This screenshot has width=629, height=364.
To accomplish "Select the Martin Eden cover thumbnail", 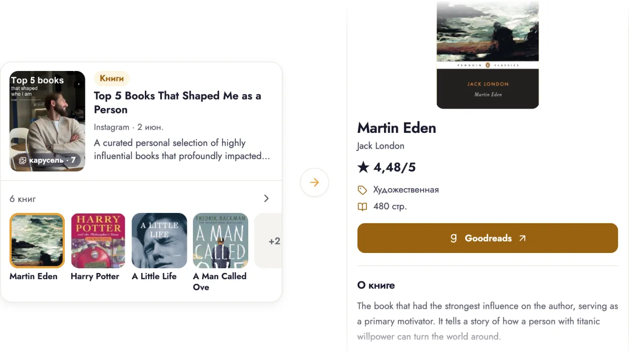I will click(37, 241).
